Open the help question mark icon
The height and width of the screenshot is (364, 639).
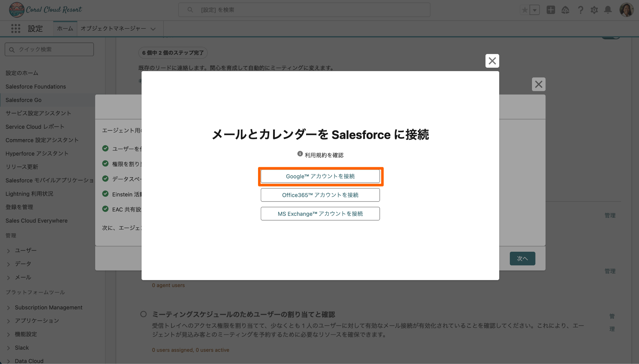pyautogui.click(x=580, y=10)
